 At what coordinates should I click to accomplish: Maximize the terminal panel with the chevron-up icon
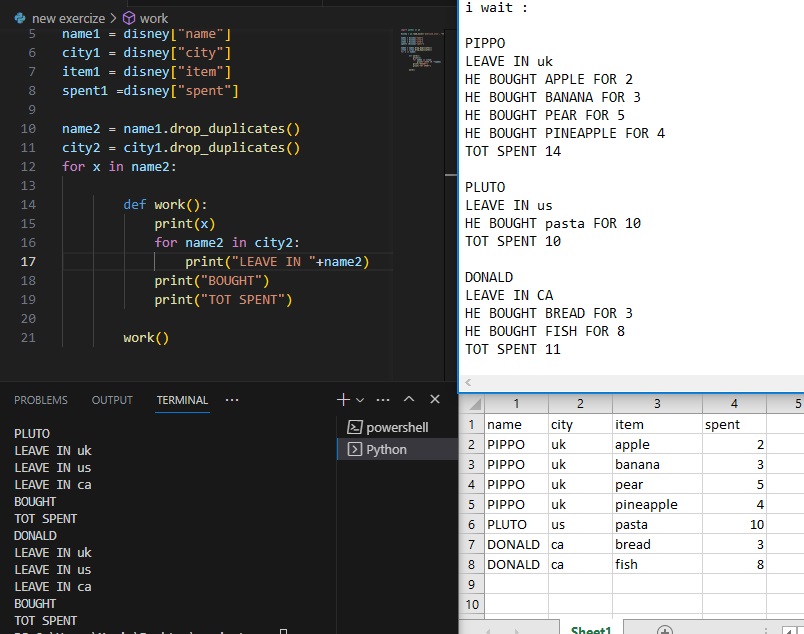tap(408, 400)
